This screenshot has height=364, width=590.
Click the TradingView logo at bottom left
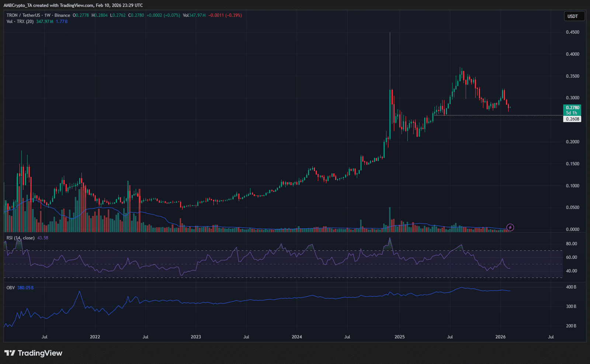coord(33,353)
